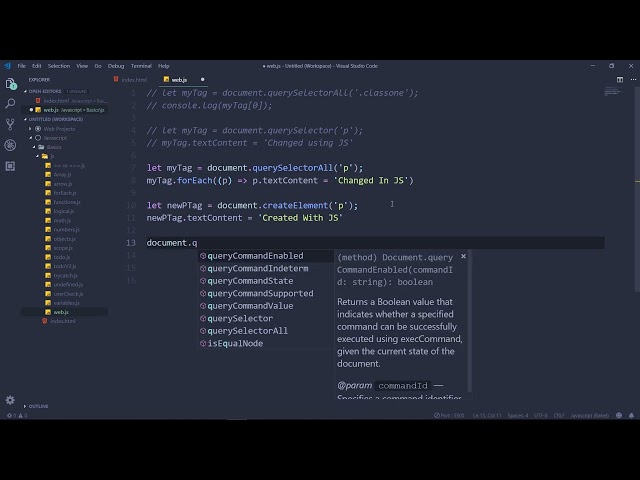This screenshot has width=640, height=480.
Task: Click the unsaved dot on web.js tab
Action: tap(202, 80)
